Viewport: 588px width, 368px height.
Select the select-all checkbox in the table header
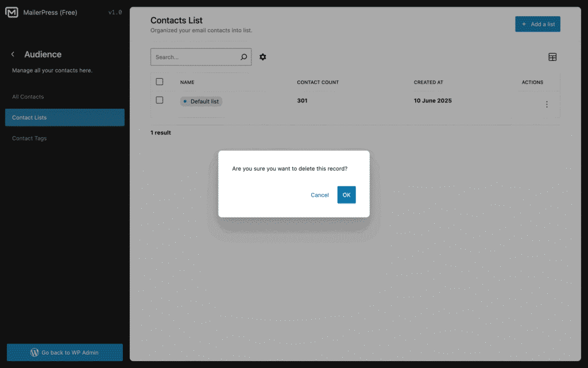point(159,81)
